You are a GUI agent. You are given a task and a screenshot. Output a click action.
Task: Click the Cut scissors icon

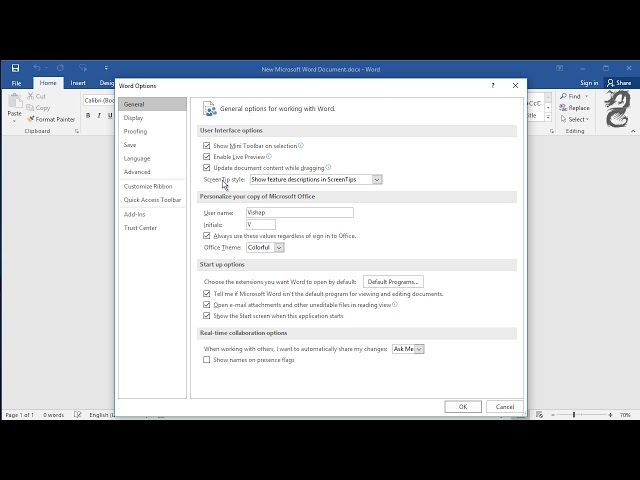coord(31,96)
